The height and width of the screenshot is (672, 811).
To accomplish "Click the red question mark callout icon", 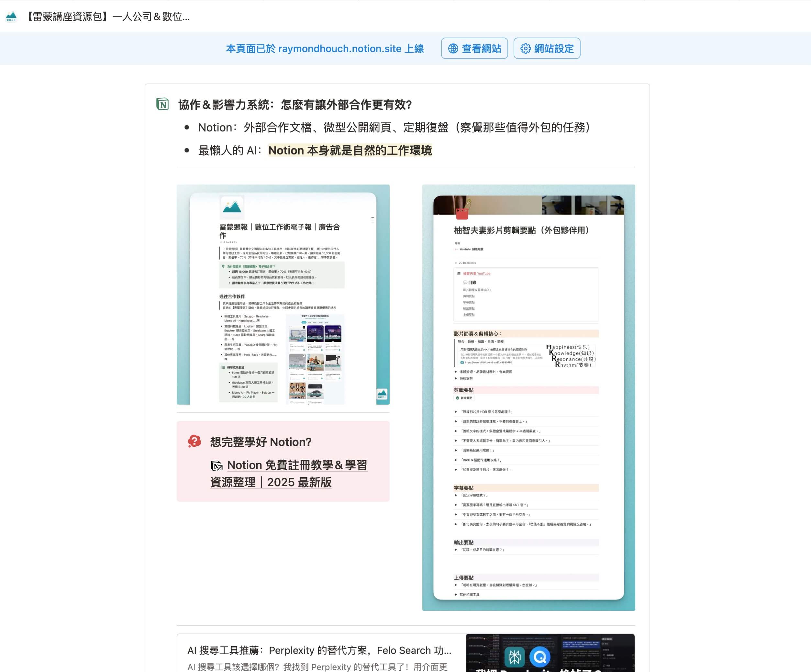I will [x=194, y=441].
